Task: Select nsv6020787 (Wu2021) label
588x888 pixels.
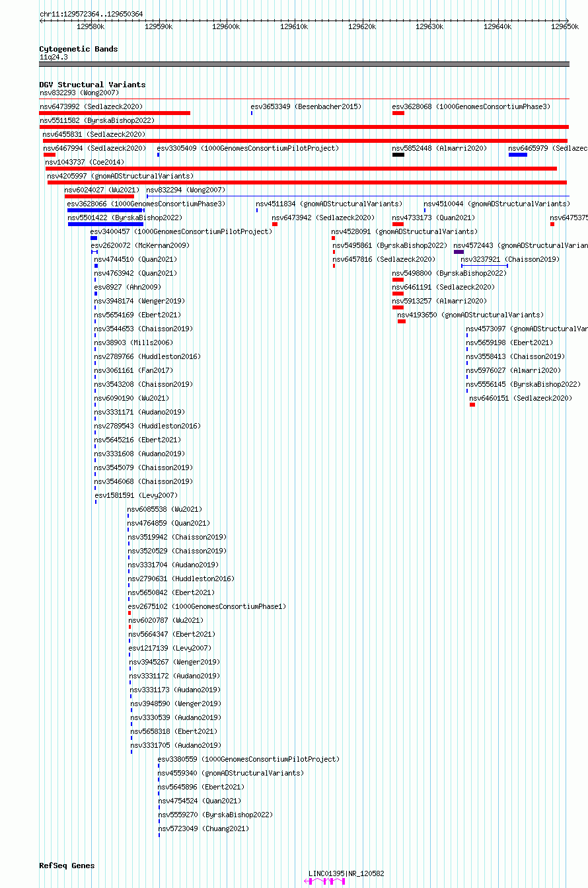Action: pos(166,620)
